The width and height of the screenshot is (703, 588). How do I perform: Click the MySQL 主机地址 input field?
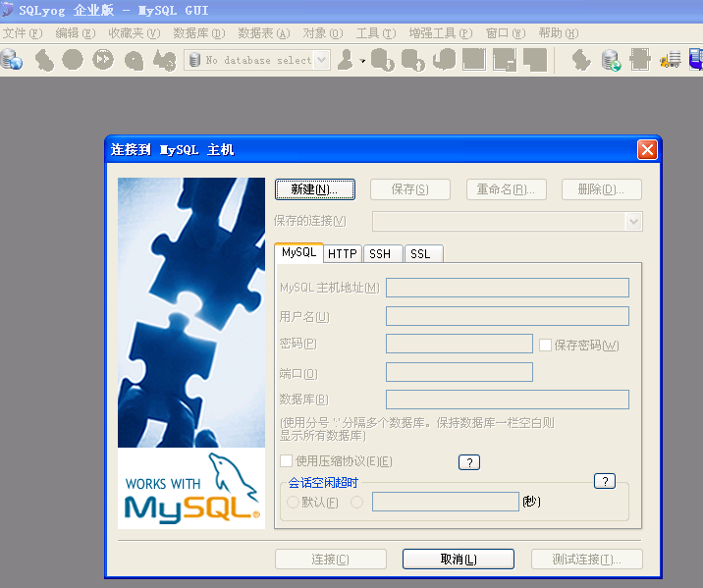508,288
